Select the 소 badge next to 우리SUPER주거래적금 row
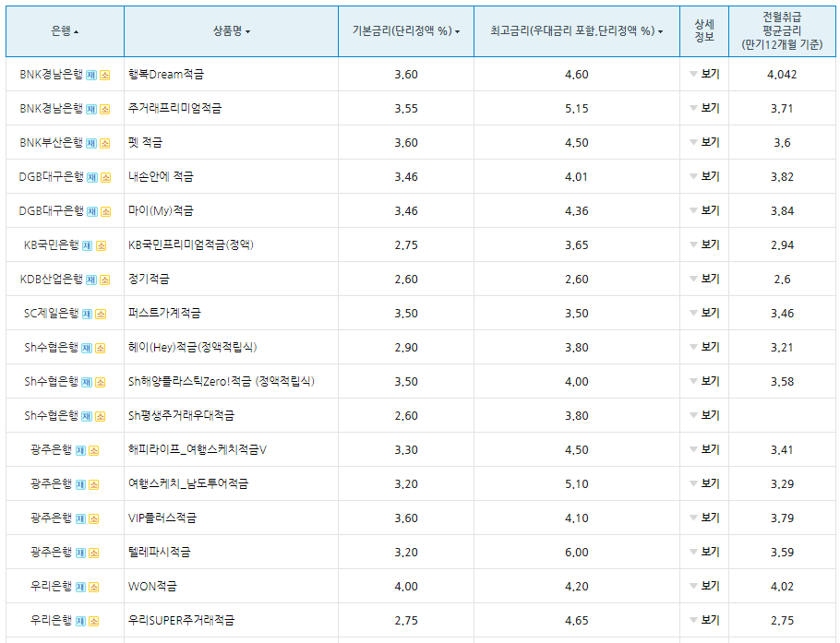The width and height of the screenshot is (840, 643). coord(93,620)
